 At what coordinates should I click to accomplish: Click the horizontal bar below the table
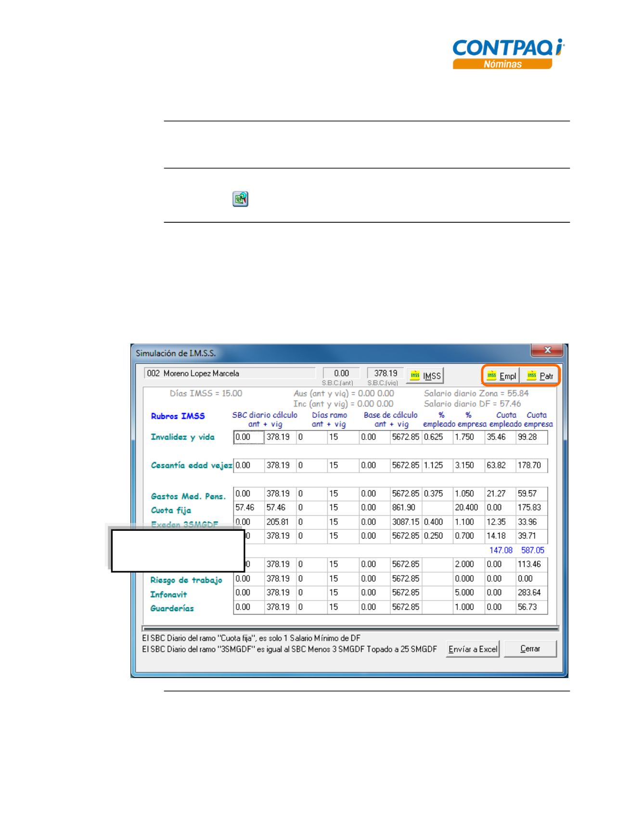(350, 628)
